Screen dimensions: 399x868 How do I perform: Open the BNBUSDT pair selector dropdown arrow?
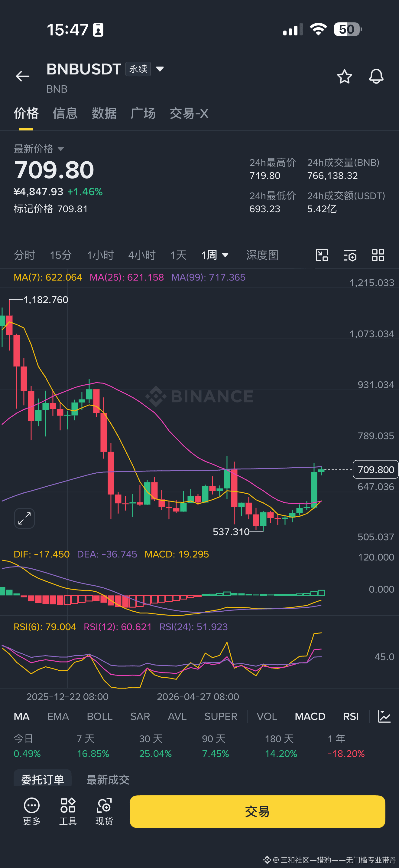click(160, 69)
